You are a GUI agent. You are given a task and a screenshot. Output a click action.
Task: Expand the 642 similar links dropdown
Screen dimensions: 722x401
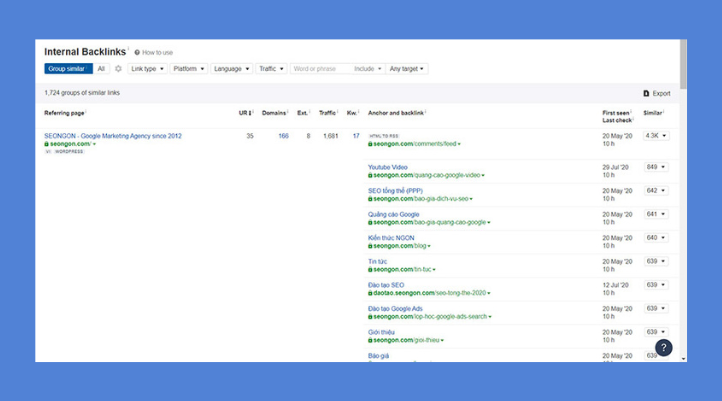(x=656, y=191)
